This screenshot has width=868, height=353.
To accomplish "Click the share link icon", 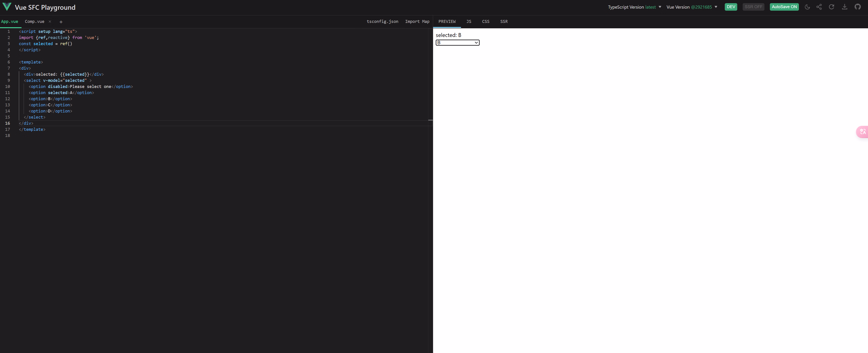I will point(819,7).
